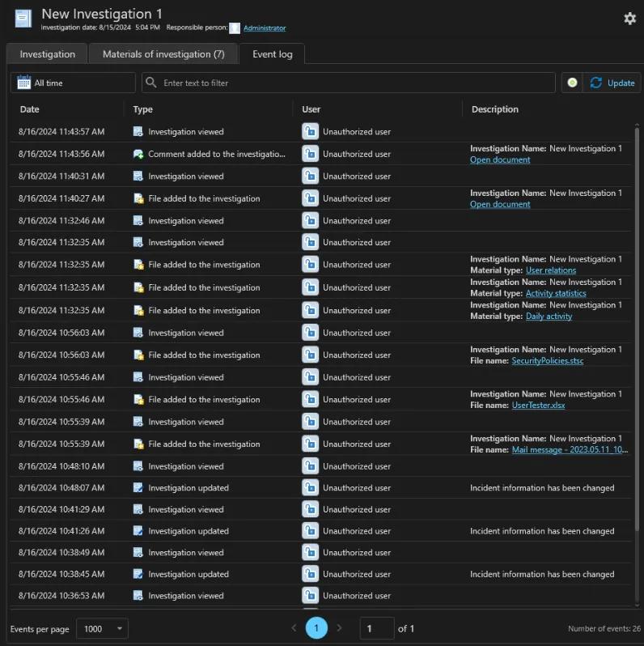
Task: Click the Administrator avatar icon
Action: [235, 28]
